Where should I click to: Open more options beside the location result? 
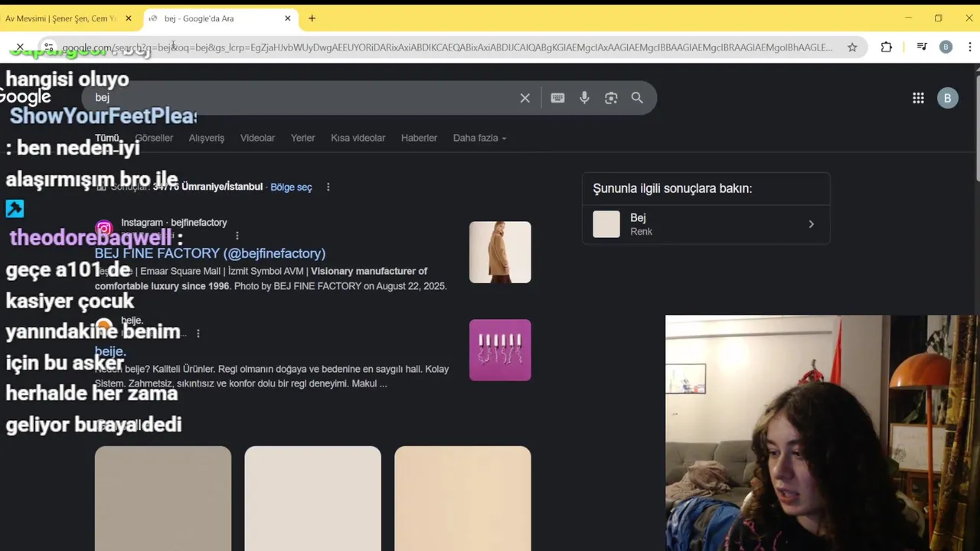pos(328,187)
